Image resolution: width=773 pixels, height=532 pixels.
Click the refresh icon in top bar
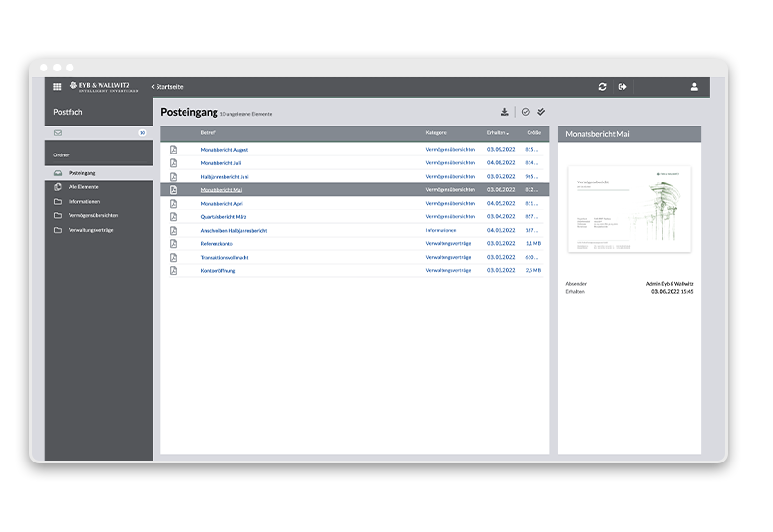[x=602, y=87]
